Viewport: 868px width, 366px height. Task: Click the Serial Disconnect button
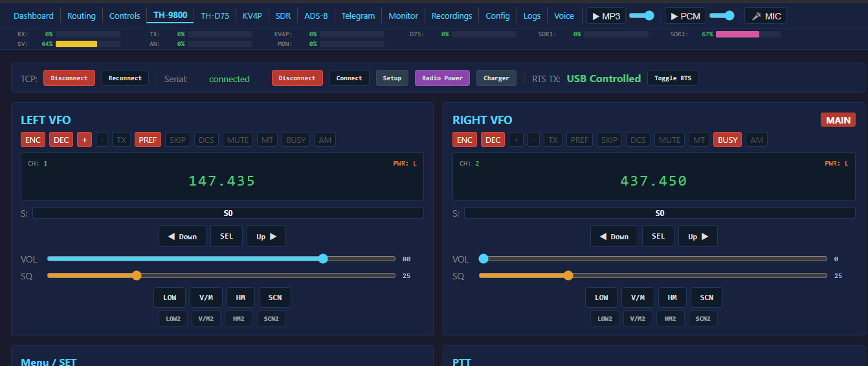[297, 78]
